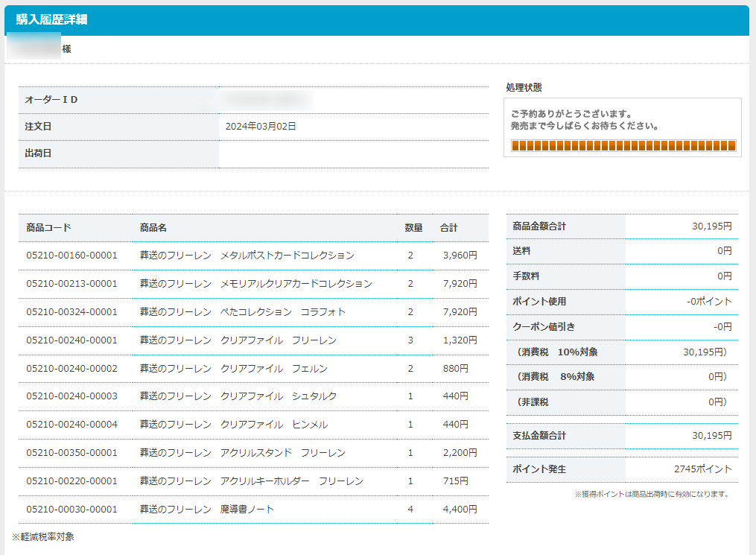Select product code 05210-00324-00001
The height and width of the screenshot is (555, 756).
[72, 312]
